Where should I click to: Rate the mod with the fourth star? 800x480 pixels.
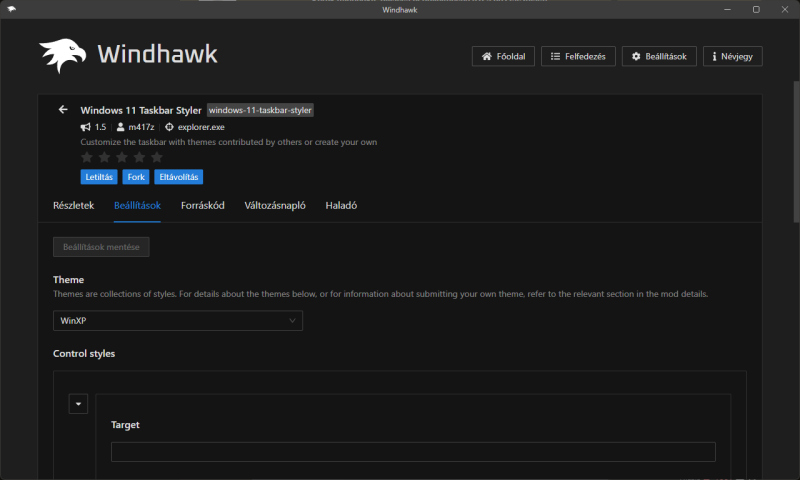[139, 157]
